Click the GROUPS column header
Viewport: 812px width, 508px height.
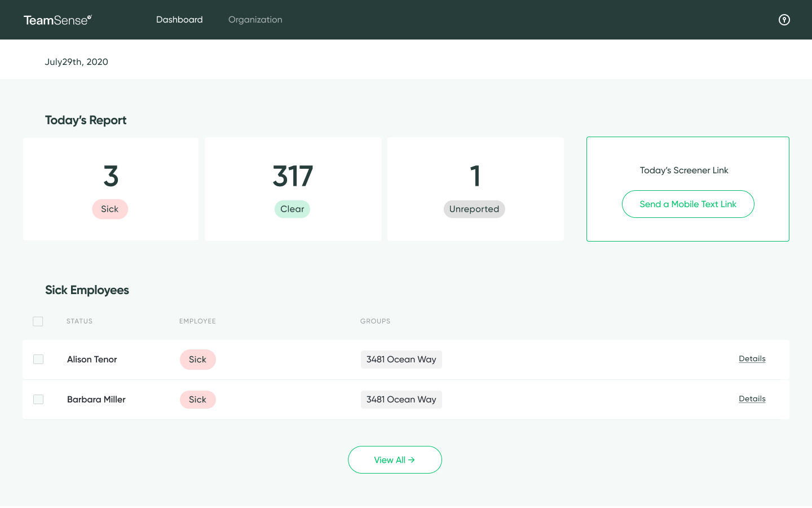tap(376, 321)
